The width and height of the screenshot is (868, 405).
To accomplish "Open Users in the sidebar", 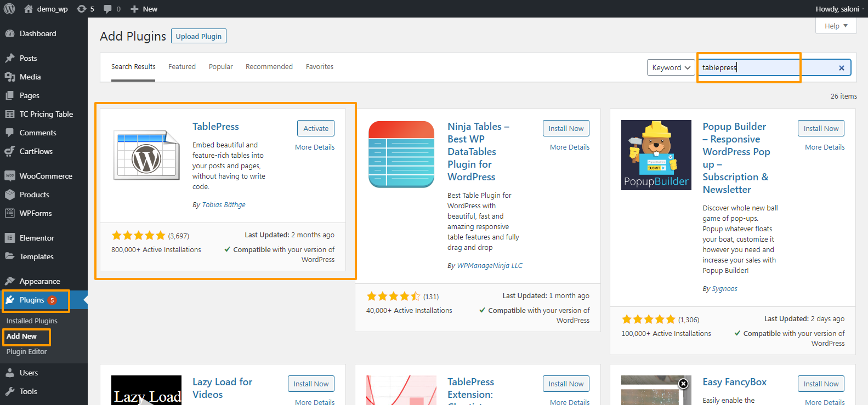I will click(29, 373).
